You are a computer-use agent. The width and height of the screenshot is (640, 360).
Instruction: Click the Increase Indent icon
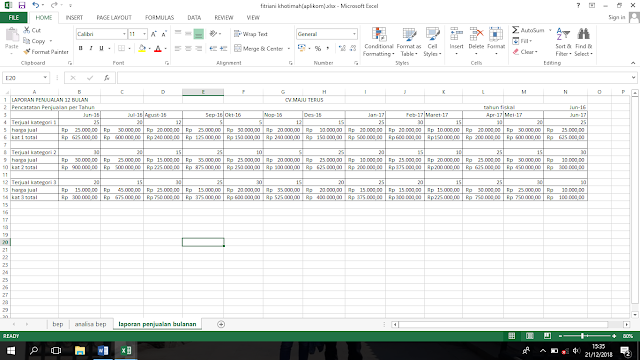click(x=223, y=49)
